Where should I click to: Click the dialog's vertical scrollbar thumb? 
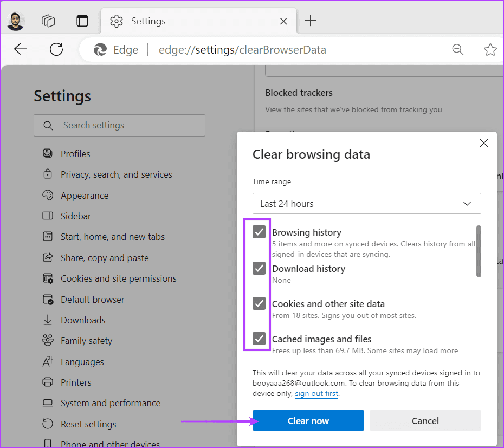[479, 251]
